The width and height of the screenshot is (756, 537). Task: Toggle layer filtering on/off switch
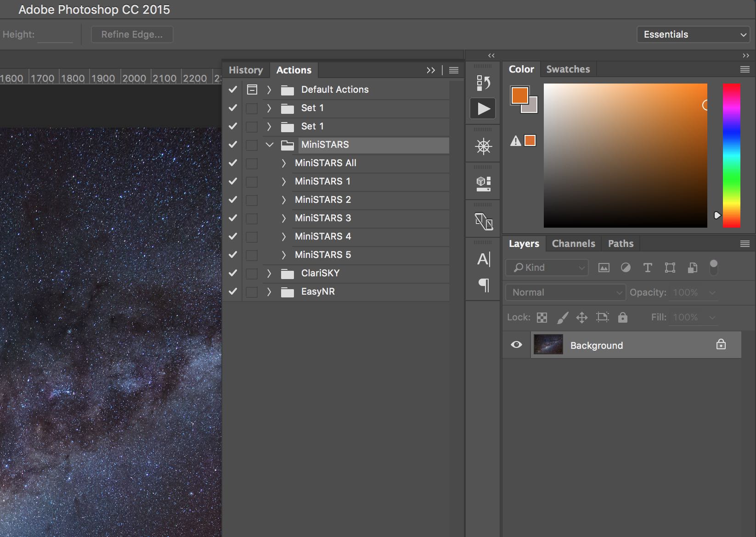pyautogui.click(x=713, y=267)
